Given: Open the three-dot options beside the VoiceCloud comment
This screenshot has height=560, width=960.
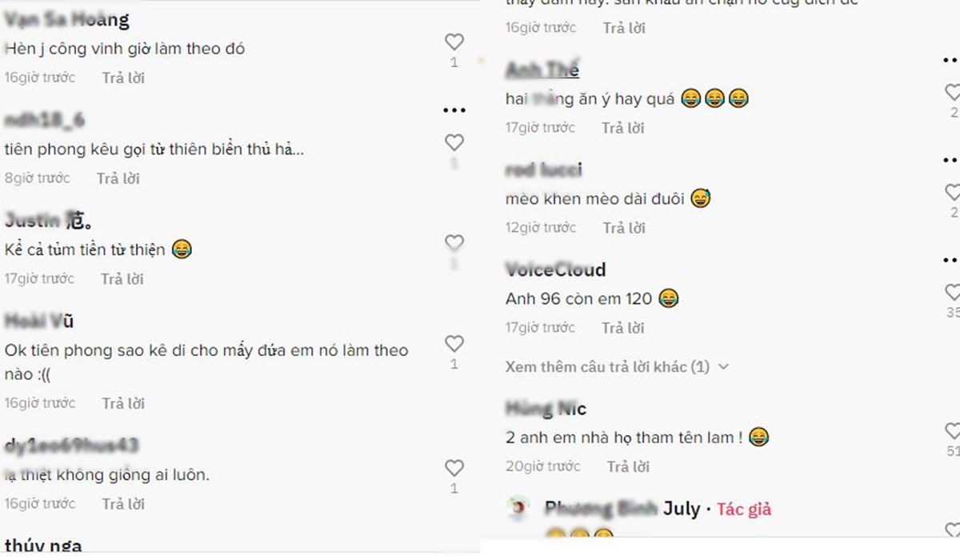Looking at the screenshot, I should point(952,260).
